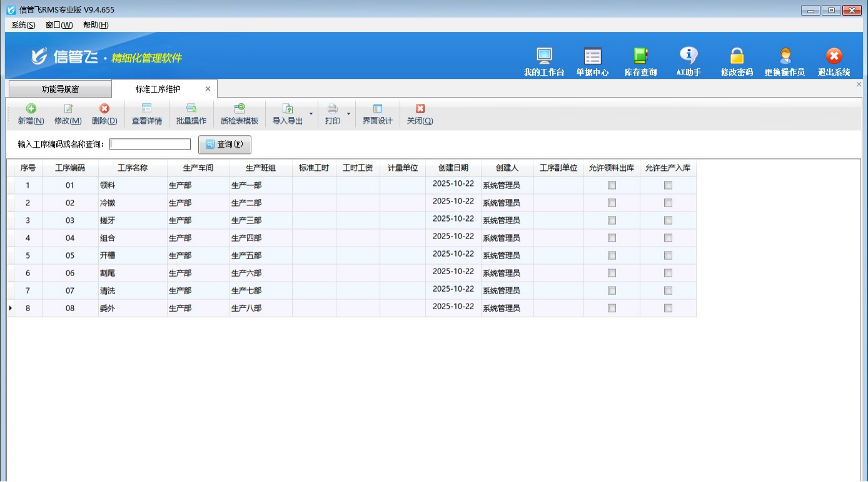868x482 pixels.
Task: Switch to the 功能导航窗 tab
Action: tap(60, 89)
